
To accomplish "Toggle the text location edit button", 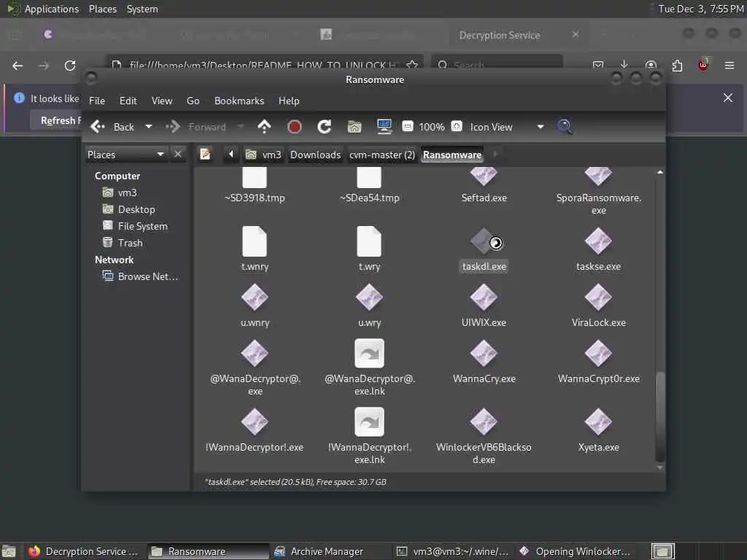I will coord(205,155).
